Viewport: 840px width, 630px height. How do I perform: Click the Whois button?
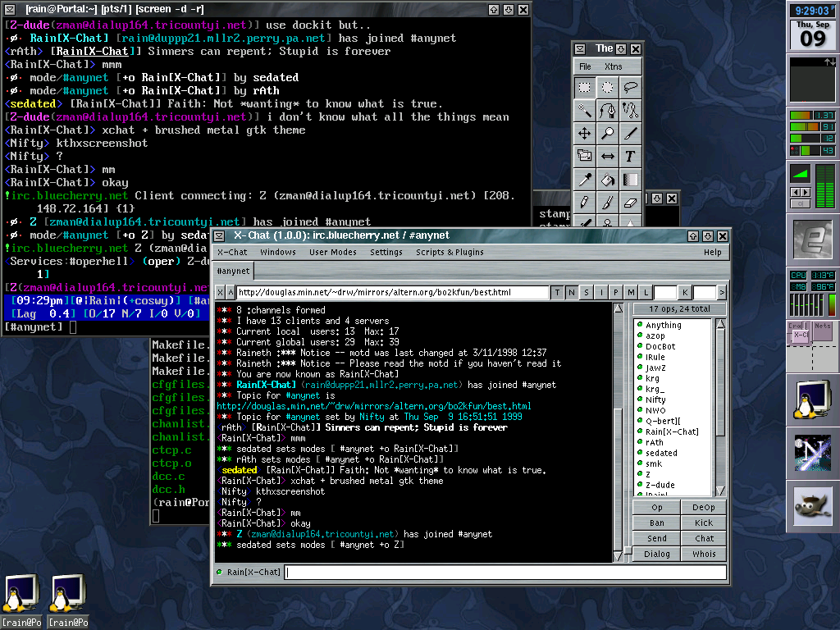tap(703, 554)
